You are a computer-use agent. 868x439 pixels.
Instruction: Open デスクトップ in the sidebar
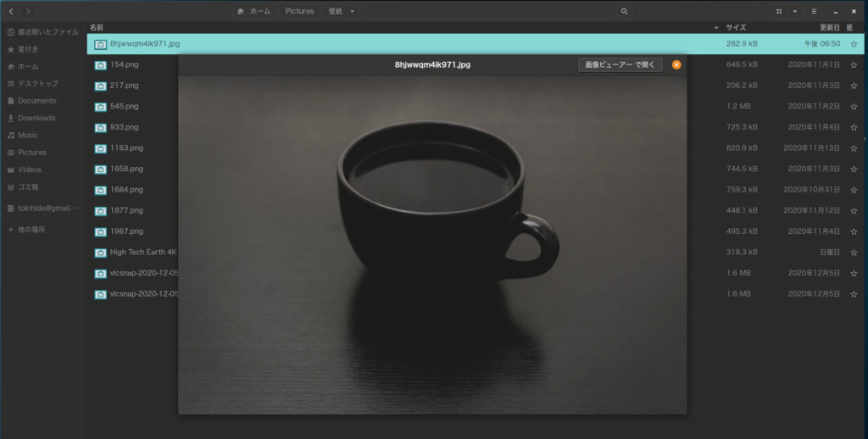click(42, 84)
